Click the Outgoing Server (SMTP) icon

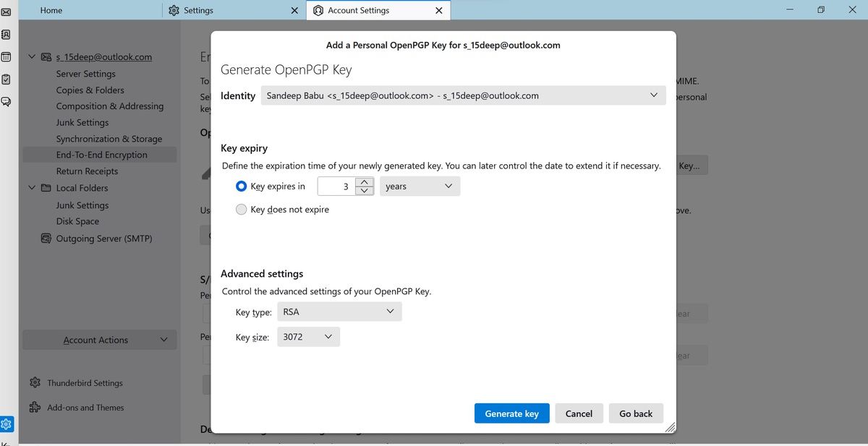click(x=46, y=239)
